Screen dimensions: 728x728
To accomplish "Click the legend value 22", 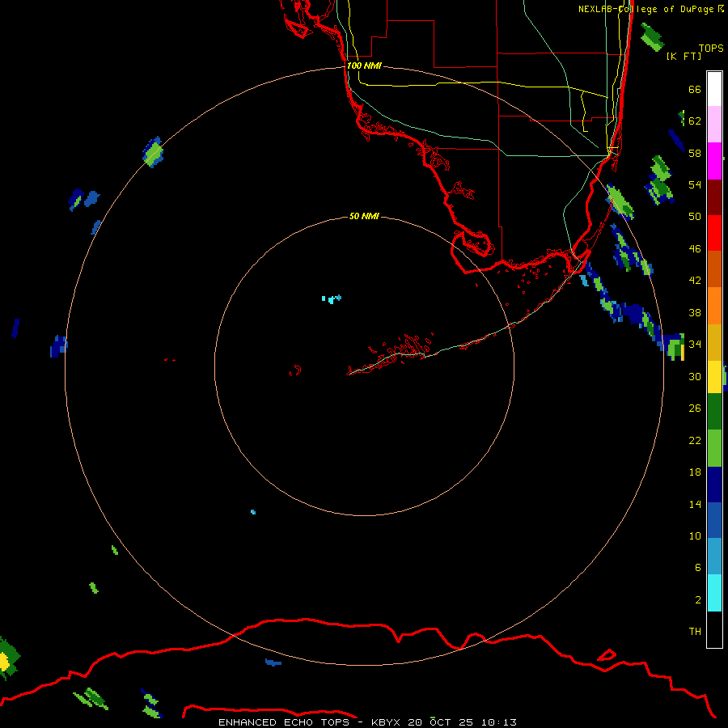I will [695, 440].
